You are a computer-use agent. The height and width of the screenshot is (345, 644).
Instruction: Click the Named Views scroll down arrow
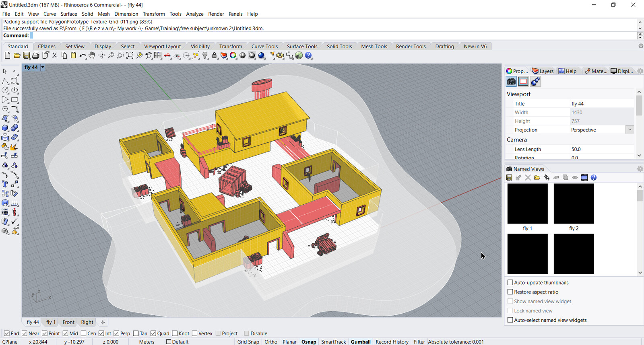640,273
